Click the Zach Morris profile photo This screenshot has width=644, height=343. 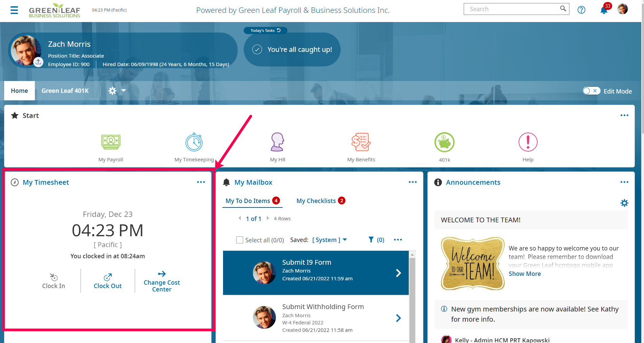tap(26, 50)
